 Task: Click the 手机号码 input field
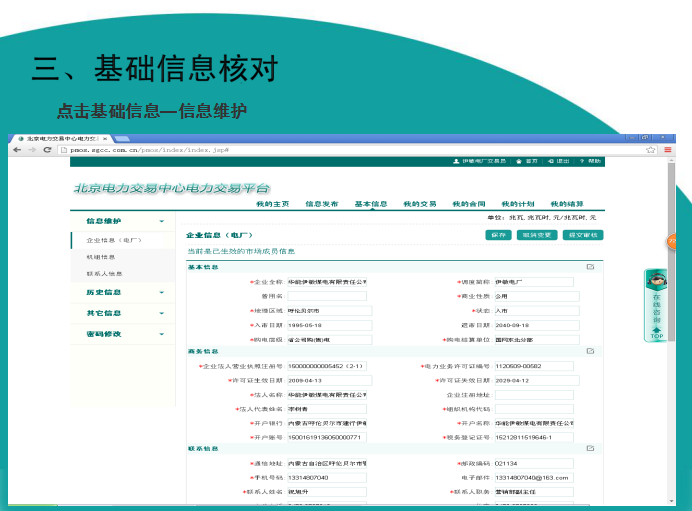point(327,478)
